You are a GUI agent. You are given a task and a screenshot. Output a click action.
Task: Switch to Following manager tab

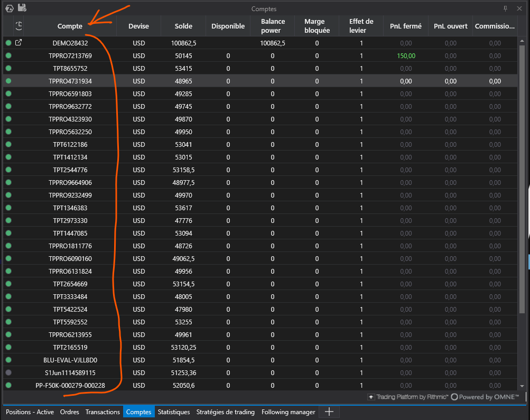pyautogui.click(x=289, y=412)
